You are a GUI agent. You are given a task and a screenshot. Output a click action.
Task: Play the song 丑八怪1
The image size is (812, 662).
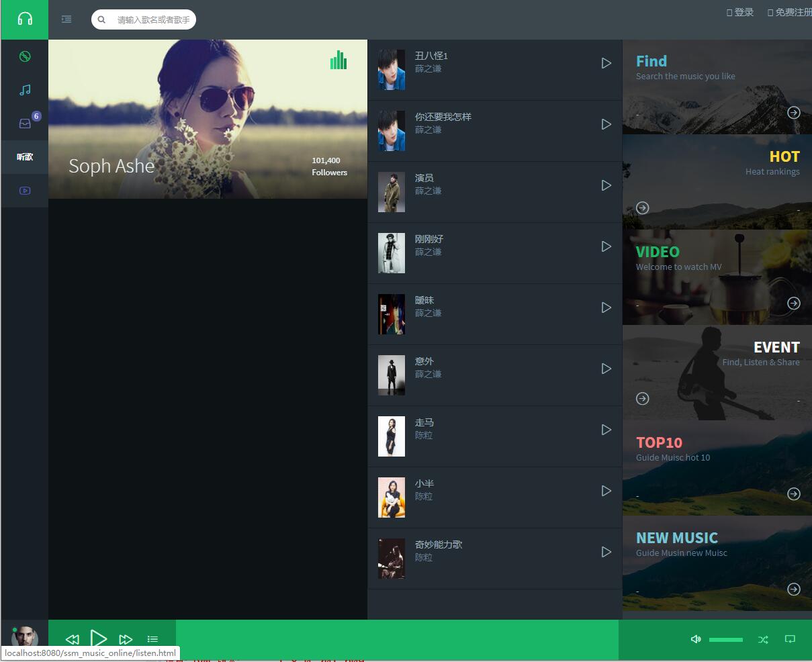(x=606, y=63)
